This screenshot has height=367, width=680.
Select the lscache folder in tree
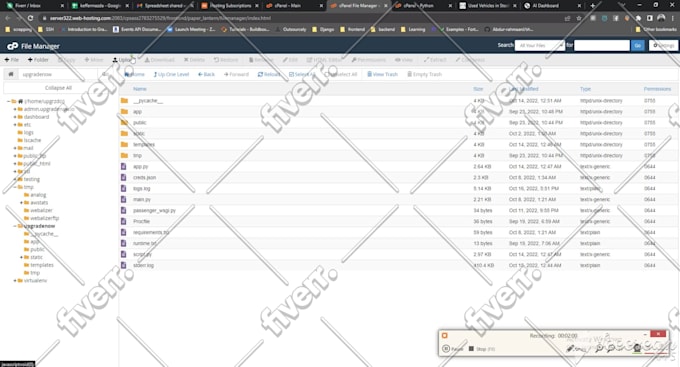[33, 141]
